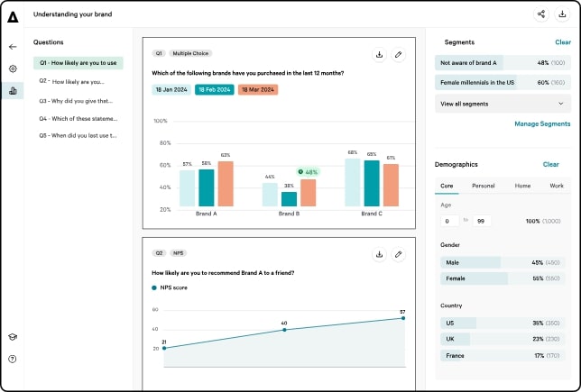Switch to the Work demographics tab
Screen dimensions: 581x392
557,186
